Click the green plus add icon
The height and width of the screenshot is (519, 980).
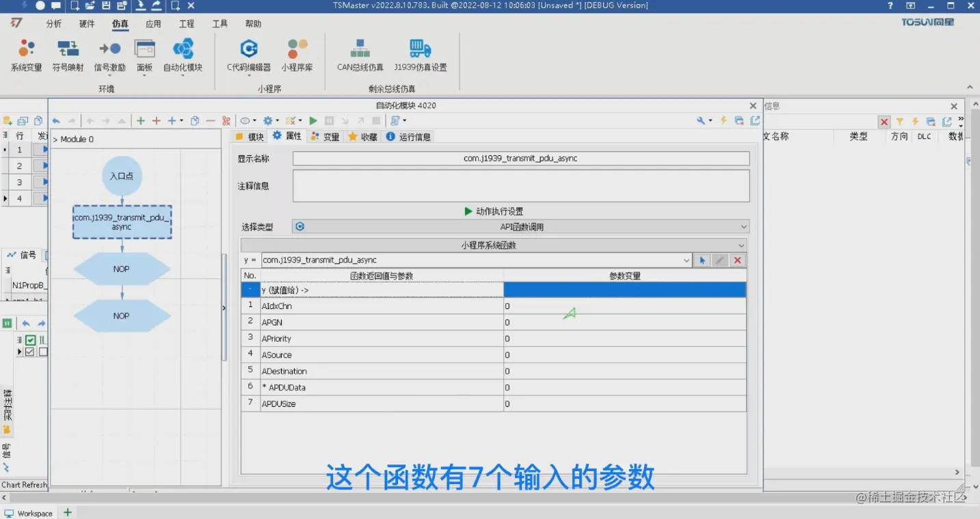pyautogui.click(x=141, y=120)
